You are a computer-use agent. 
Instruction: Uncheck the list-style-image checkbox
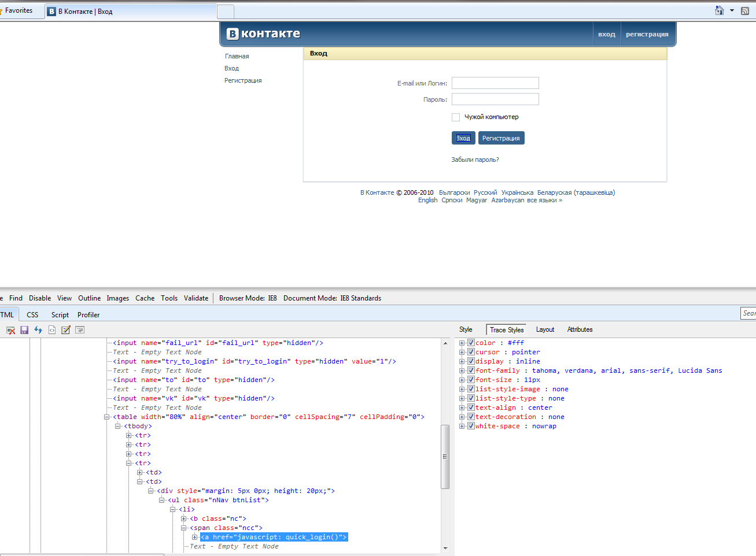[x=471, y=389]
